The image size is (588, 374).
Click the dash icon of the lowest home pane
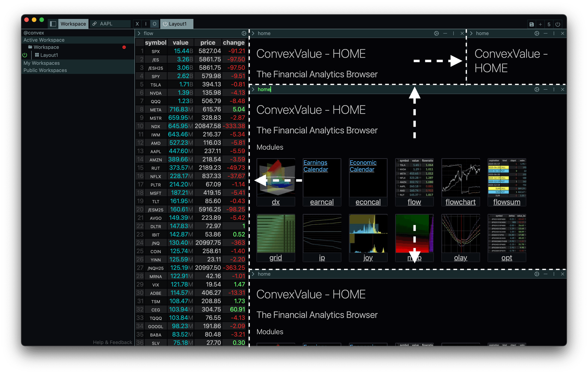(x=546, y=274)
